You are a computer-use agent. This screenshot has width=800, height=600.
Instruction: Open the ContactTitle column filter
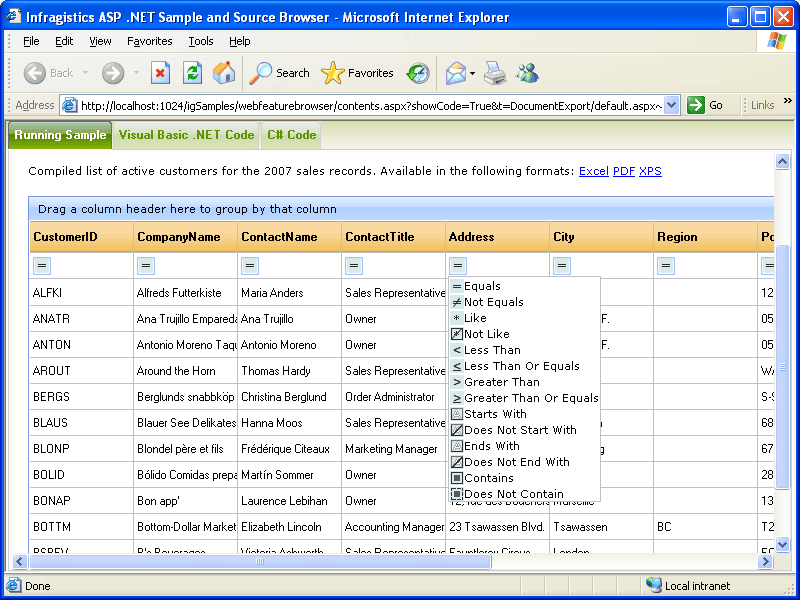coord(353,265)
